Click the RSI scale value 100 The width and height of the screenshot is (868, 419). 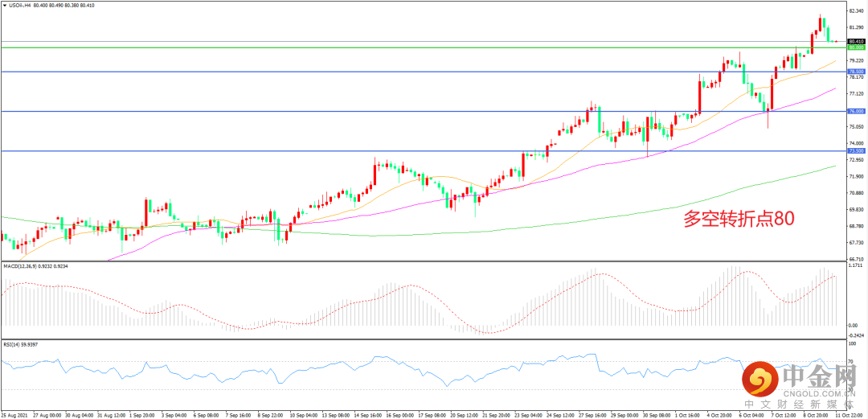pyautogui.click(x=853, y=344)
